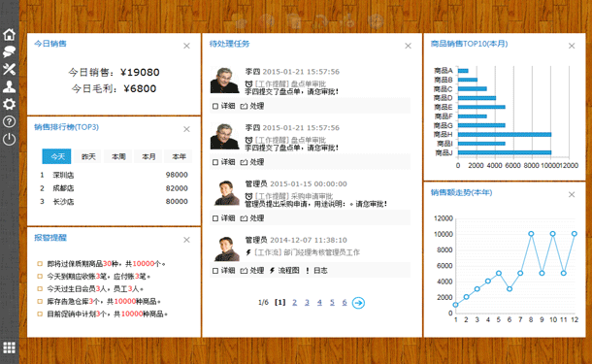Click the 深圳店 ranking row
The height and width of the screenshot is (364, 592).
[x=114, y=175]
